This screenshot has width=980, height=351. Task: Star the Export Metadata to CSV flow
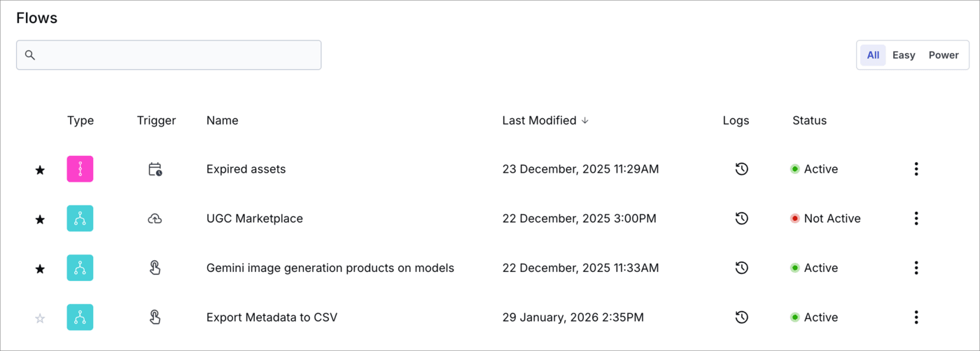40,318
